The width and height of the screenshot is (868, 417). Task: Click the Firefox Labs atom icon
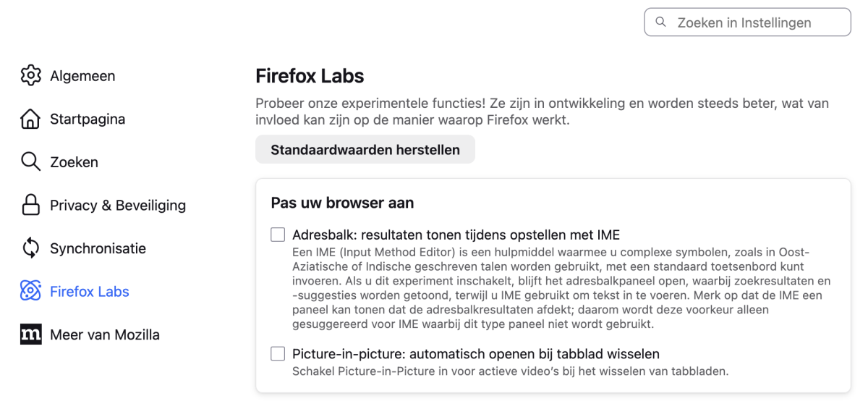pos(30,291)
